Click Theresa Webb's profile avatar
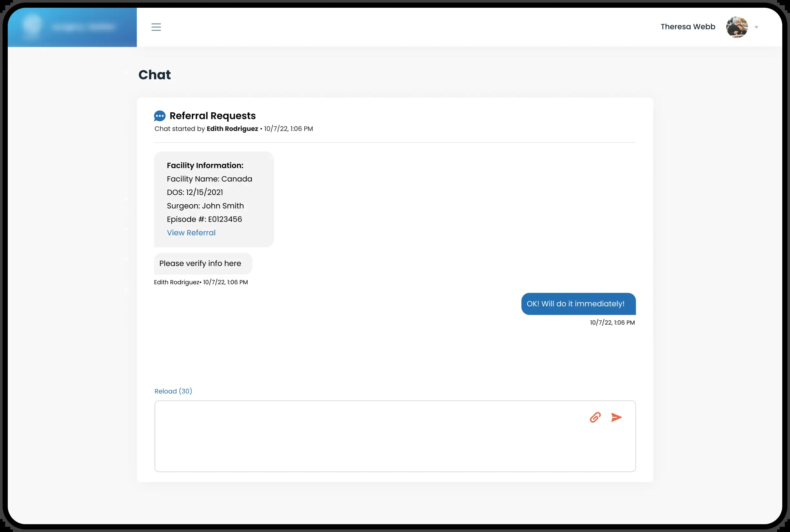Screen dimensions: 790x532 point(737,27)
